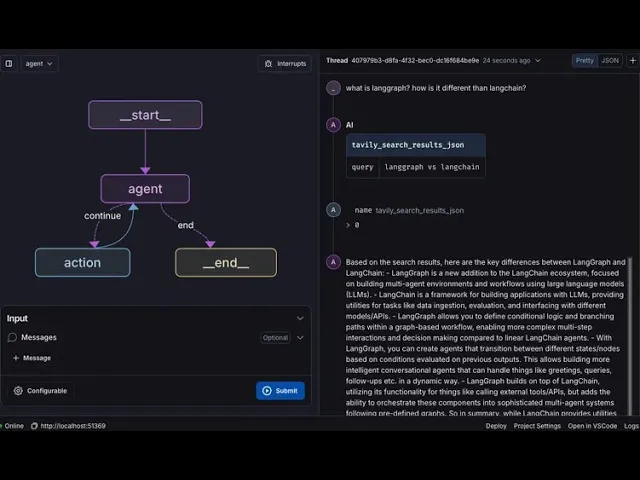Click the query value langgraph vs langchain

coord(432,167)
